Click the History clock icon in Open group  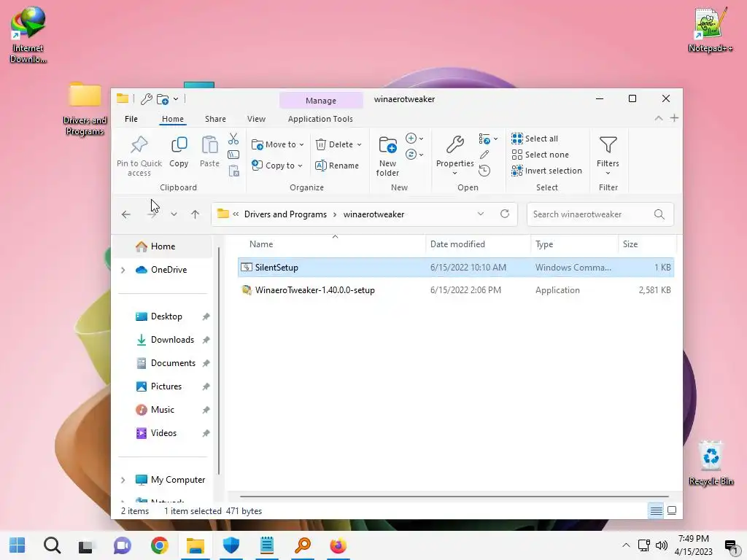click(x=484, y=171)
